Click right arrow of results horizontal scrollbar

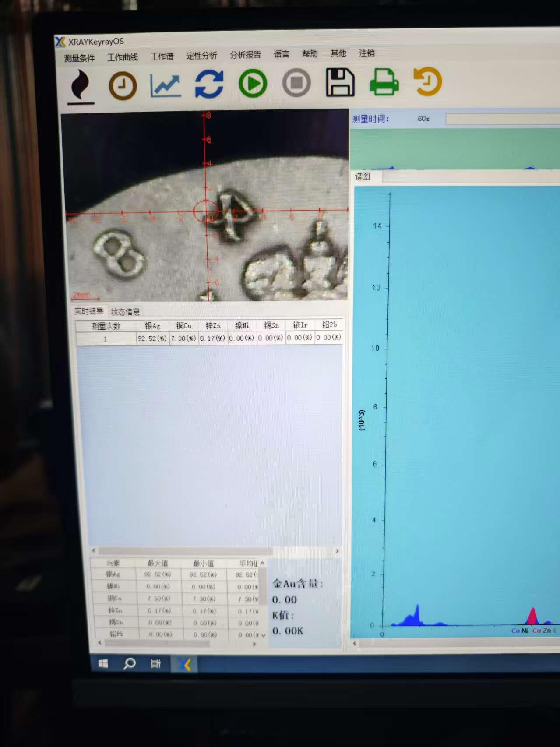pos(337,551)
